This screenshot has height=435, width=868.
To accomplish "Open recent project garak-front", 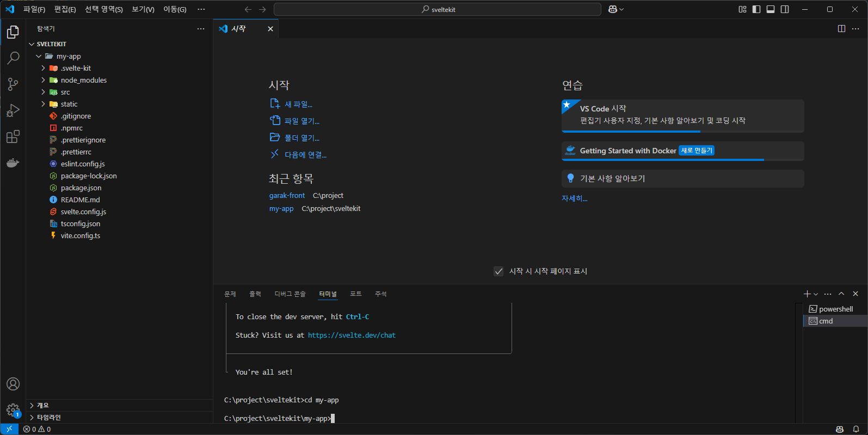I will pyautogui.click(x=287, y=195).
